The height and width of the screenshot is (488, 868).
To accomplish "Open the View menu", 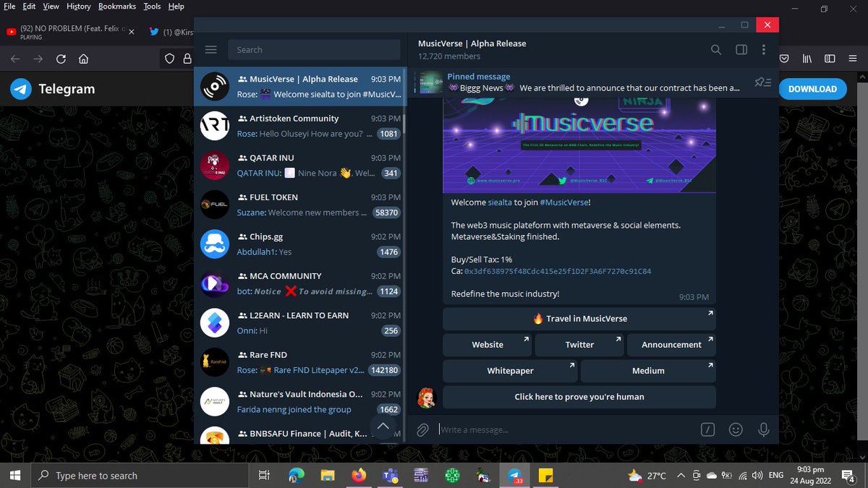I will (51, 6).
